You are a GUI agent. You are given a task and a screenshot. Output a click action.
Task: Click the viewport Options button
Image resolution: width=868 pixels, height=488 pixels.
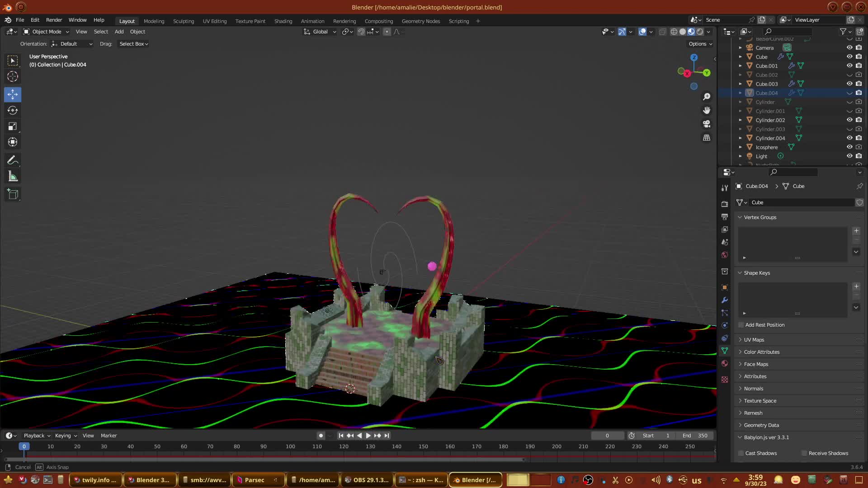[700, 44]
